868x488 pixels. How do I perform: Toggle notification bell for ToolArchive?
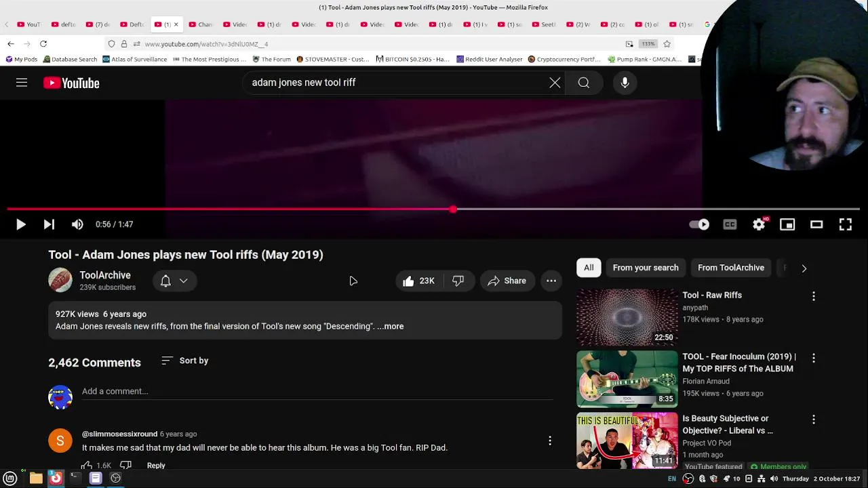point(165,281)
